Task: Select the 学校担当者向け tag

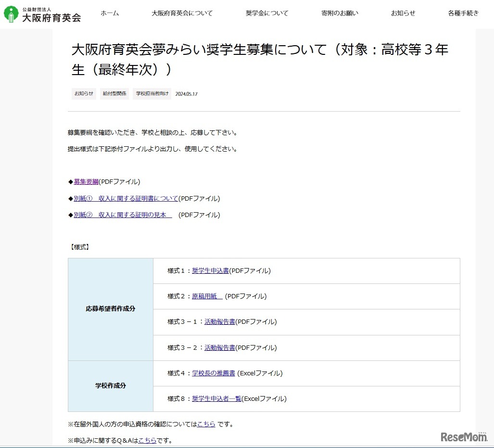Action: point(152,94)
